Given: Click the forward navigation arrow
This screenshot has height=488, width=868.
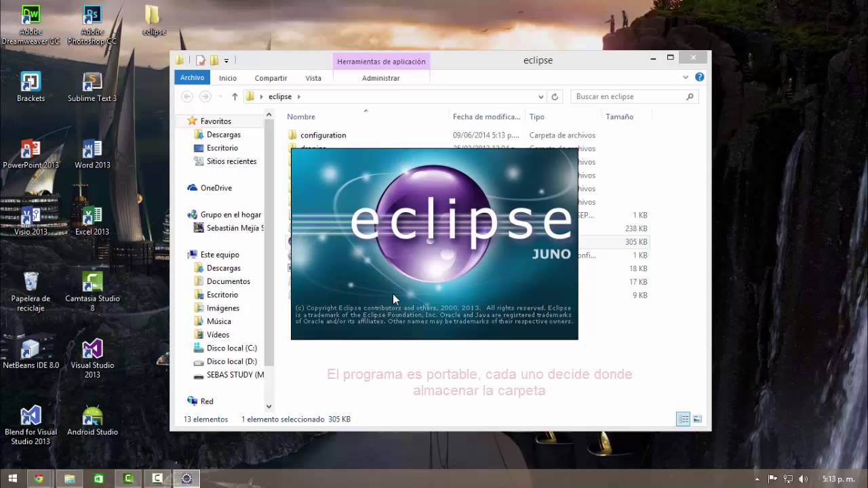Looking at the screenshot, I should [205, 97].
